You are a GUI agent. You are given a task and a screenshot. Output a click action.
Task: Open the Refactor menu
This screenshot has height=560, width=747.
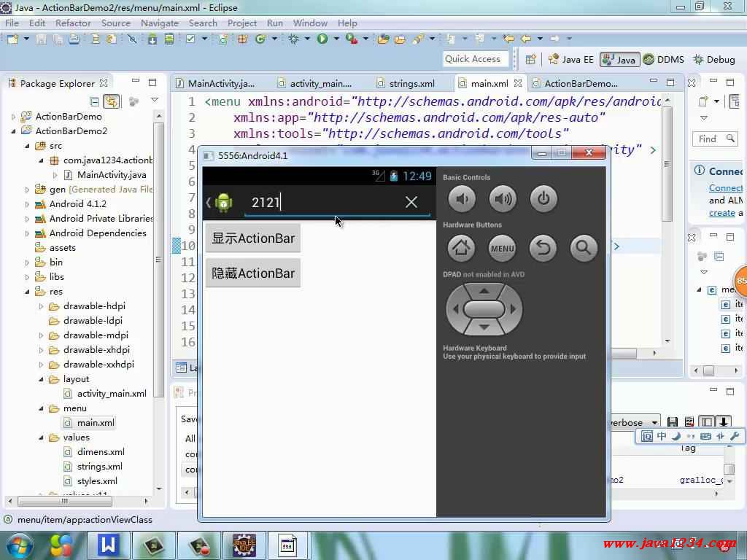coord(73,23)
